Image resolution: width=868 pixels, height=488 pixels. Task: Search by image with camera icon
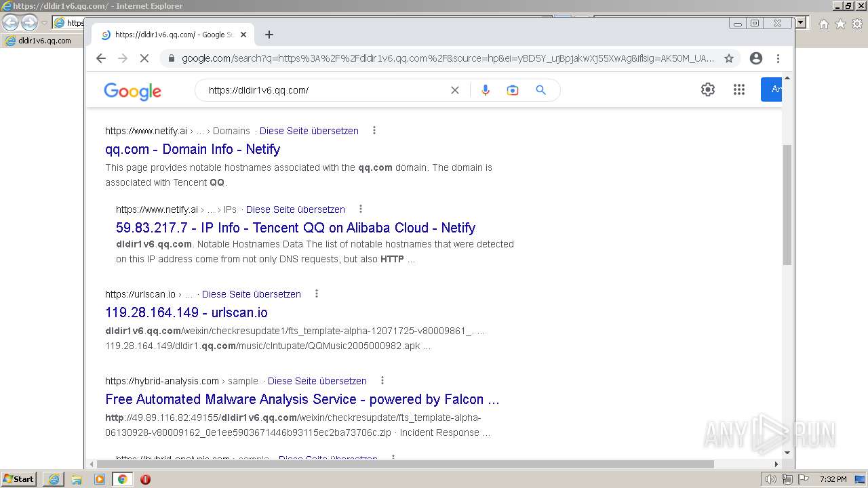[513, 90]
